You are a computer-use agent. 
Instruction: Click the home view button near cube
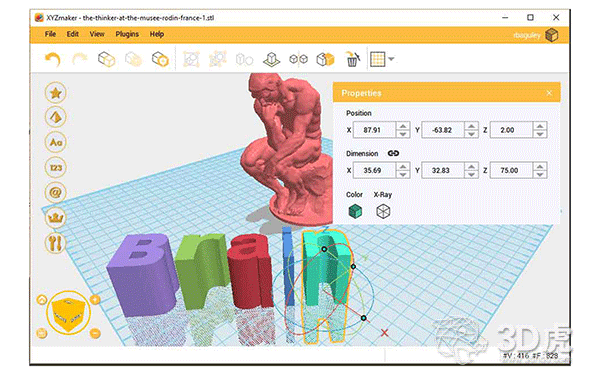pyautogui.click(x=42, y=300)
